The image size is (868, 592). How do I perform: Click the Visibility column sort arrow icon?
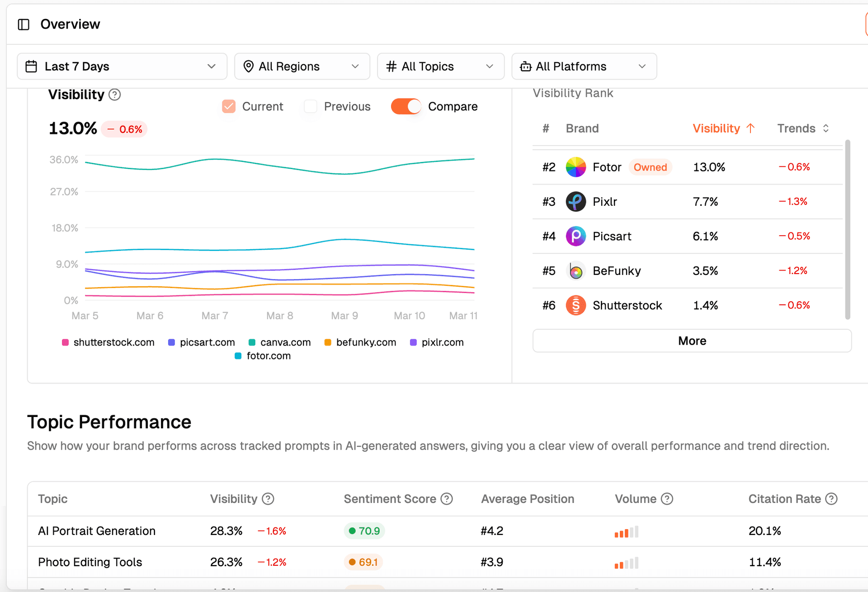(x=751, y=128)
